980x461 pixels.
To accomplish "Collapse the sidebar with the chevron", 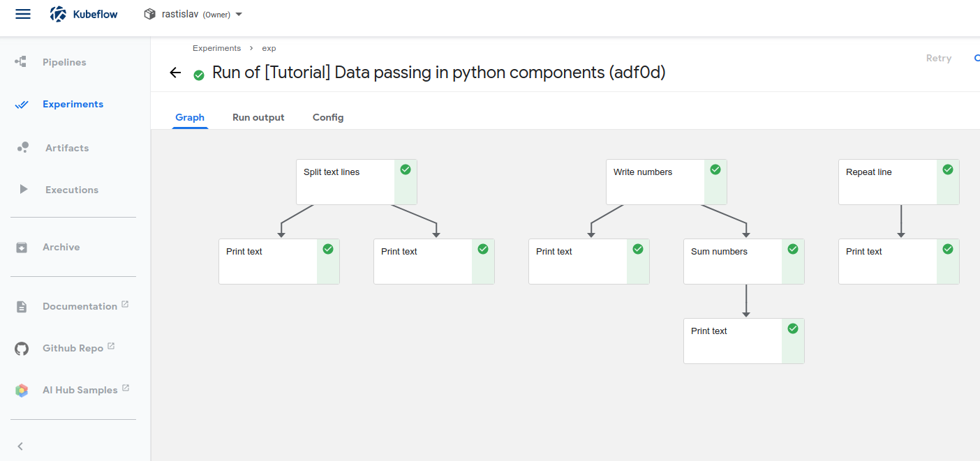I will click(20, 446).
